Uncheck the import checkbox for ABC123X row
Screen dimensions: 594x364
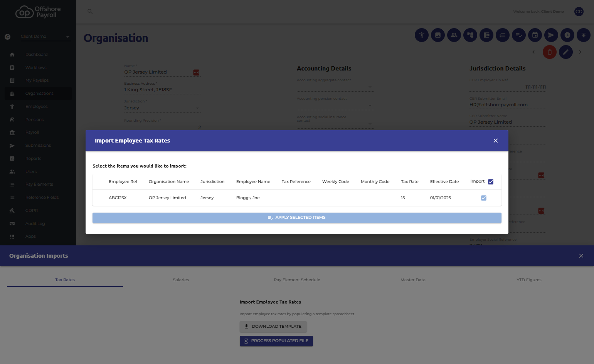point(484,198)
